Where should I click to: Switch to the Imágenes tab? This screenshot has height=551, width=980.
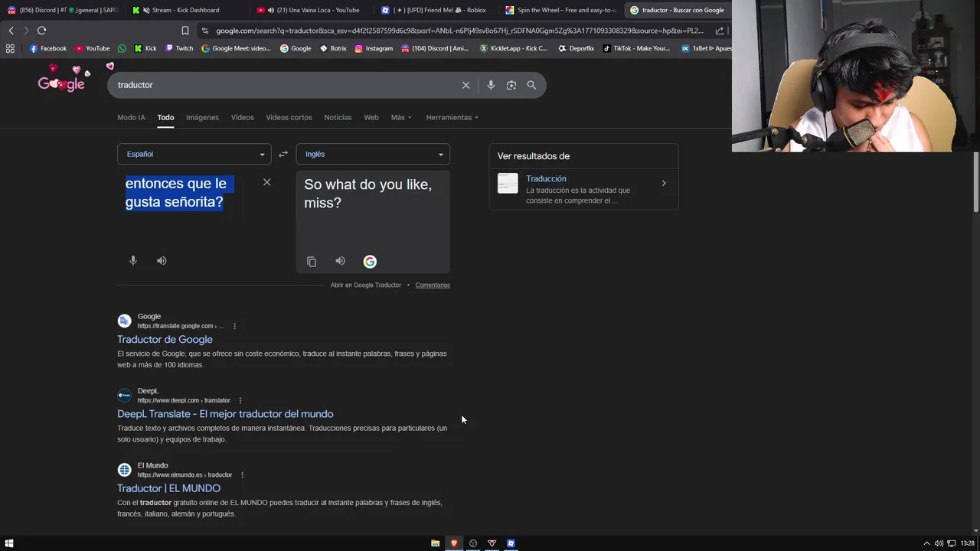click(x=202, y=117)
